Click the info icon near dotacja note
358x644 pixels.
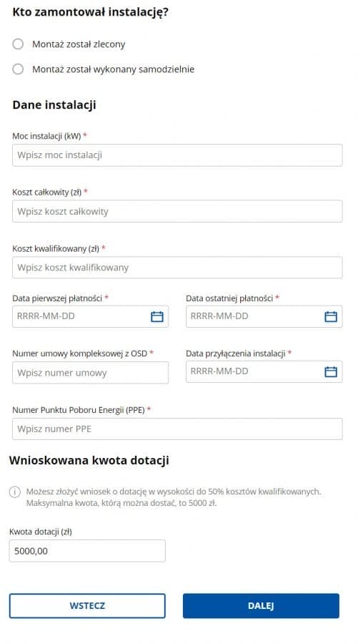coord(15,492)
